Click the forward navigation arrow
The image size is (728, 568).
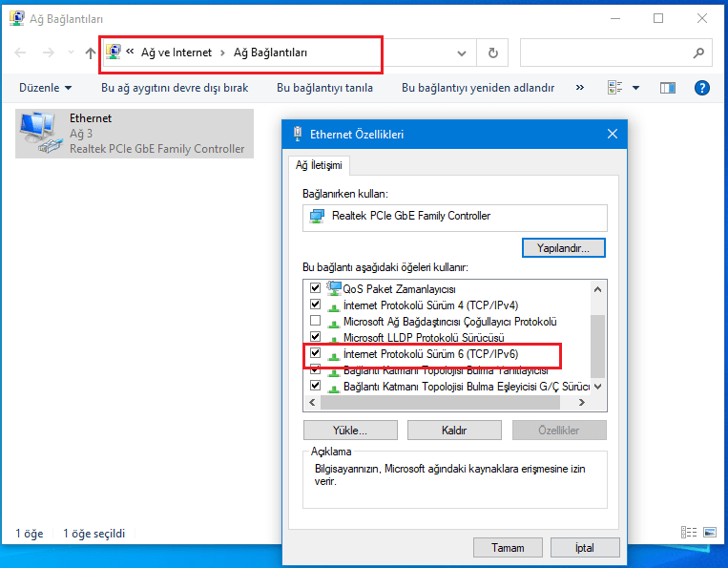coord(49,53)
